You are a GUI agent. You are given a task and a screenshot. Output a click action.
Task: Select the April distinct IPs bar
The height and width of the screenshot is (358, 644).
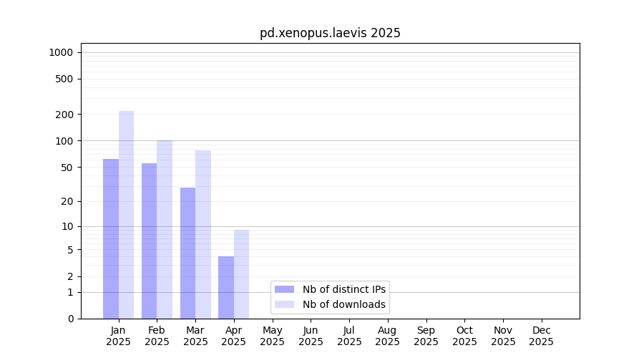pyautogui.click(x=226, y=287)
